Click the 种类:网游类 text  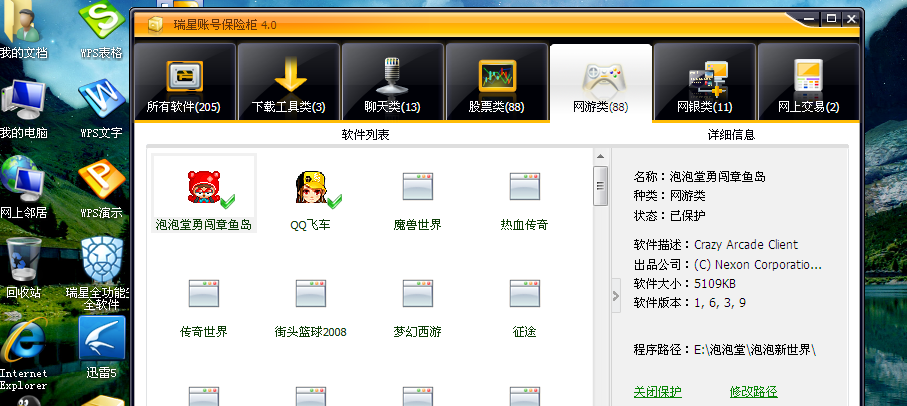(669, 195)
